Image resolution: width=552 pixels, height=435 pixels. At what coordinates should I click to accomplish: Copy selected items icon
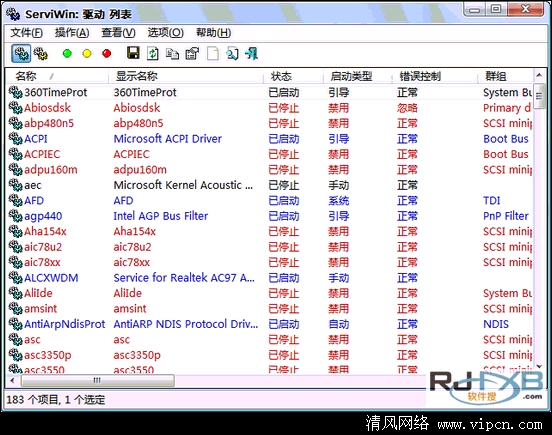[172, 54]
